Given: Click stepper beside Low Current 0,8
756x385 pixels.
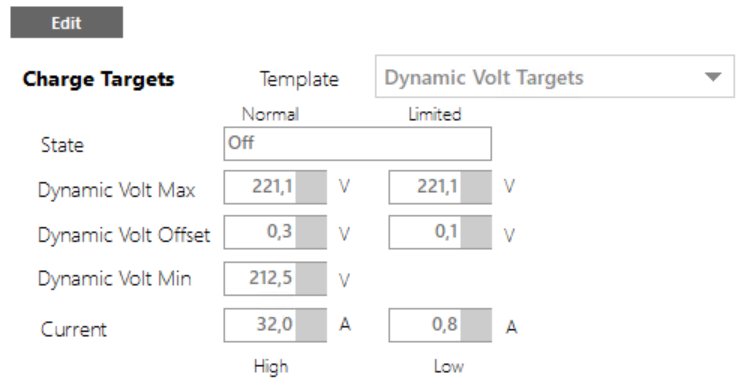Looking at the screenshot, I should pos(476,325).
